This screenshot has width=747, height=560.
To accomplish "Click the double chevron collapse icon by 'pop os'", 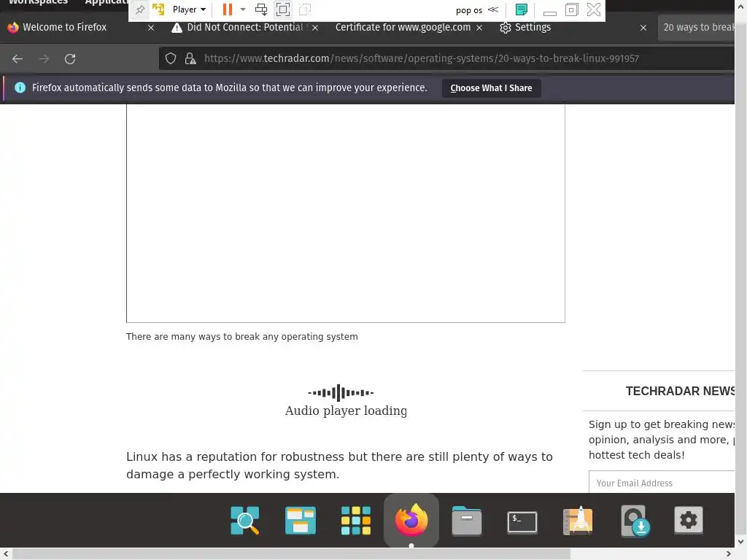I will (x=493, y=9).
